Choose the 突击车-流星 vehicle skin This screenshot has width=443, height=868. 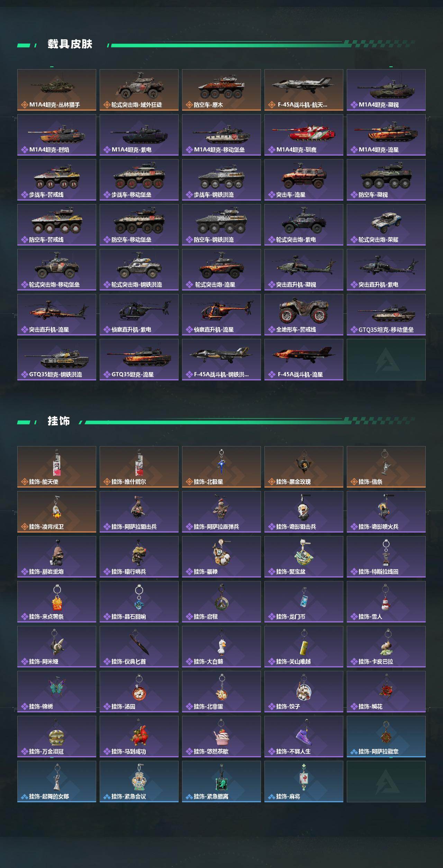[x=304, y=180]
